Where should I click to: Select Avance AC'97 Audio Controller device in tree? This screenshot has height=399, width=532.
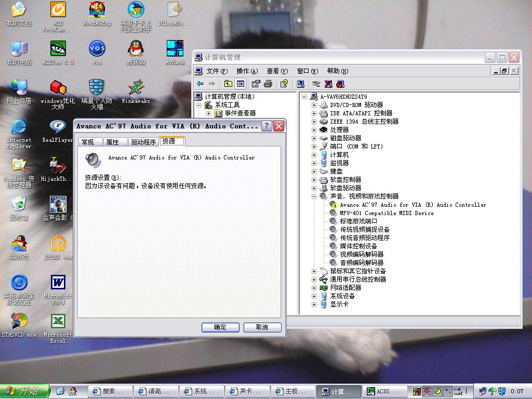point(413,205)
